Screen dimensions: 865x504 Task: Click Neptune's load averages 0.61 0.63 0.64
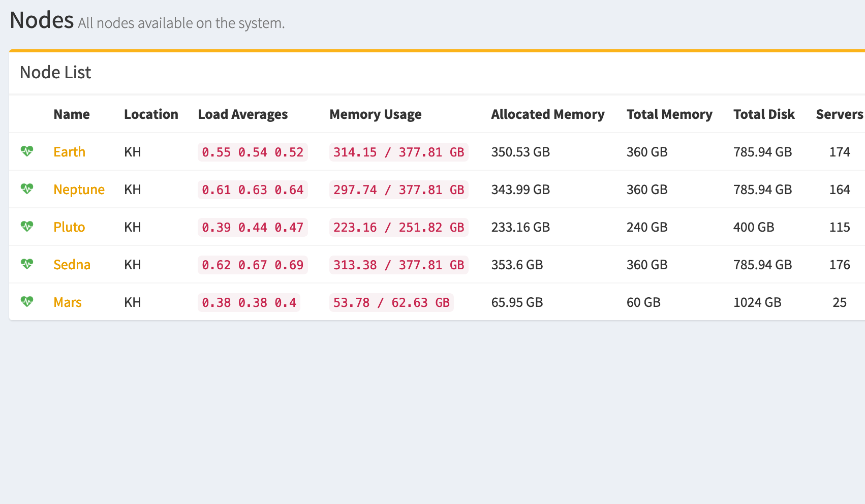tap(252, 190)
